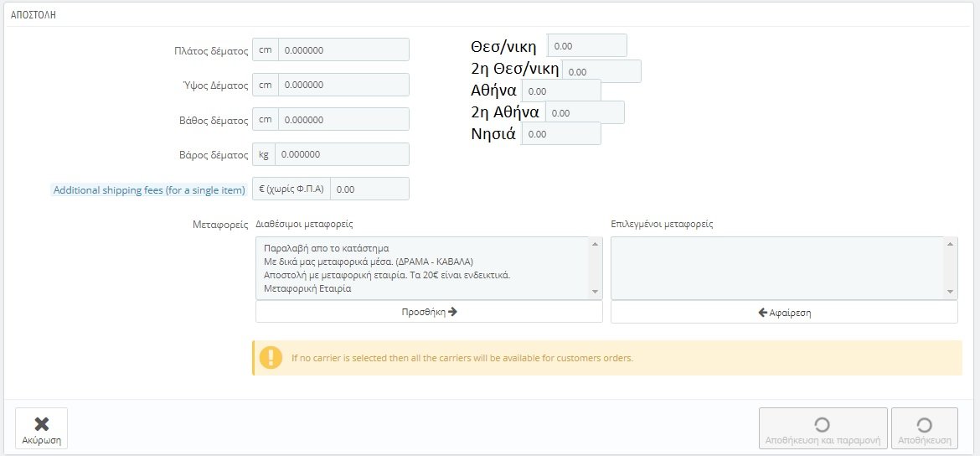
Task: Select 'Παραλαβή απο το κατάστημα' carrier
Action: pyautogui.click(x=320, y=248)
